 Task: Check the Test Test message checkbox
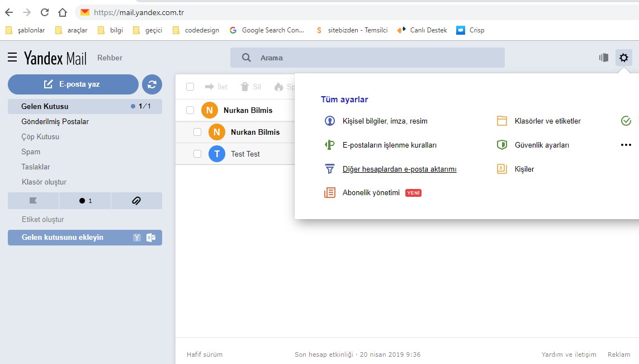[197, 154]
